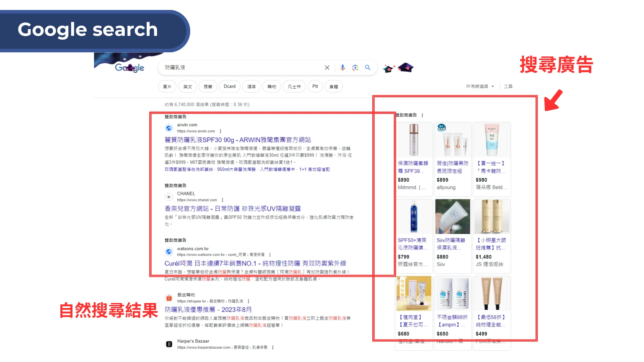Select the 圖片 filter chip
The height and width of the screenshot is (362, 644).
point(167,86)
